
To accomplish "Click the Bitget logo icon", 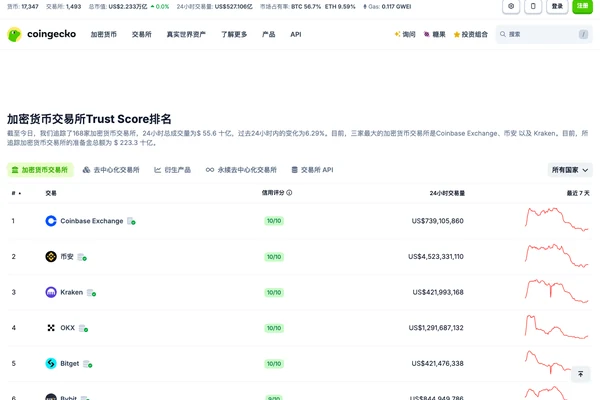I will 51,363.
